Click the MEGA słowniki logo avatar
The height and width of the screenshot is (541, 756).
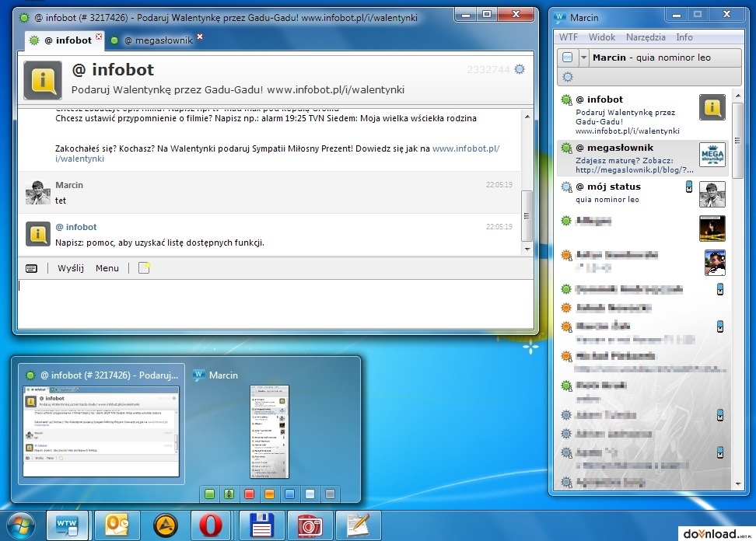point(712,155)
